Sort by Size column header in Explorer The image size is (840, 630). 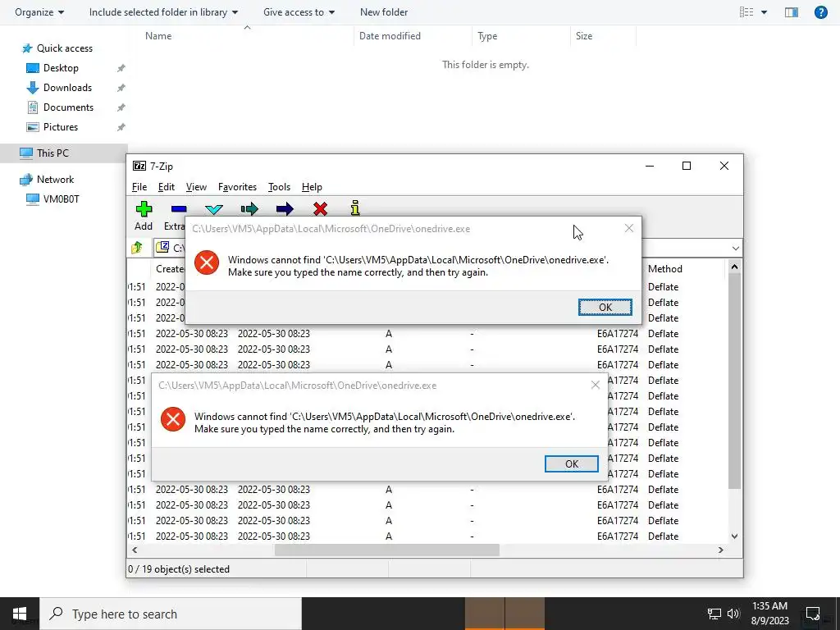click(584, 36)
